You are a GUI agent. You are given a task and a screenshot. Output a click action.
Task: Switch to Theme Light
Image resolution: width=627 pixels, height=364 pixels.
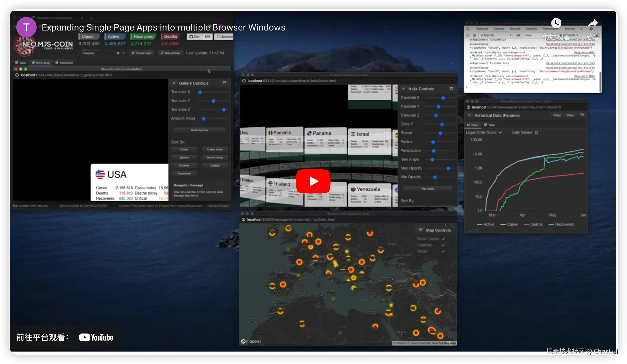(x=142, y=53)
